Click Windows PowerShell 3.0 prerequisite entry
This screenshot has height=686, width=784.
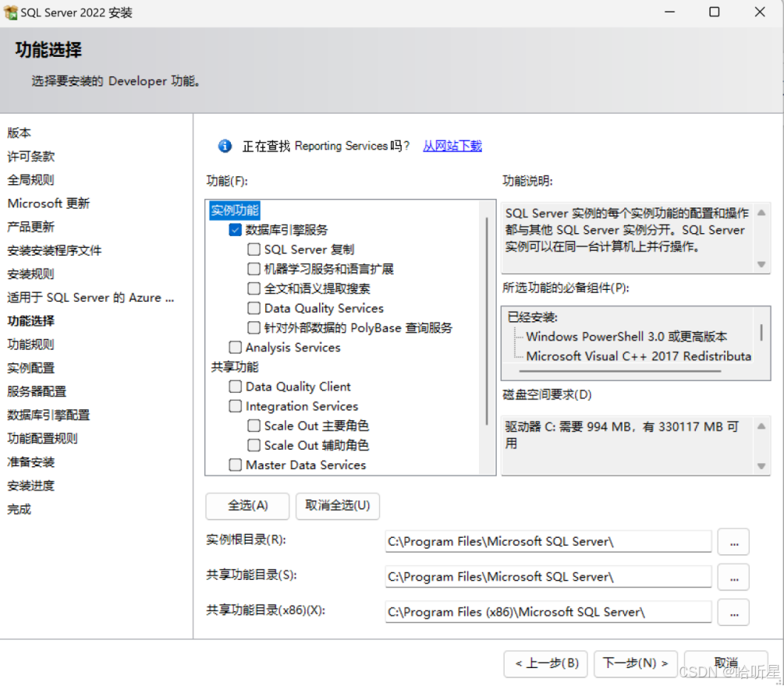pyautogui.click(x=626, y=337)
